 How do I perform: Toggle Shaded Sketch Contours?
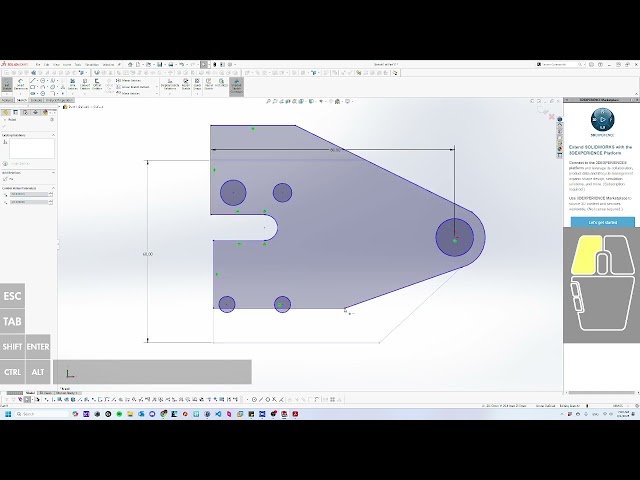click(236, 86)
